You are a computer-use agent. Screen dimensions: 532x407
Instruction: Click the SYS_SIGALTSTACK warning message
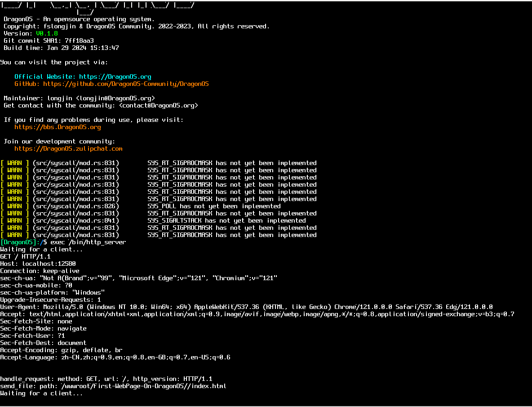(226, 221)
